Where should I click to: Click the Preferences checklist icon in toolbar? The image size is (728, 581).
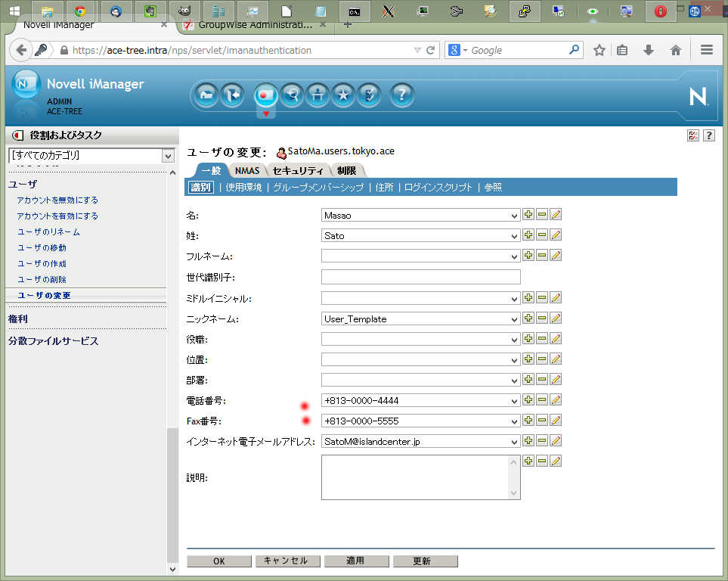[x=369, y=95]
